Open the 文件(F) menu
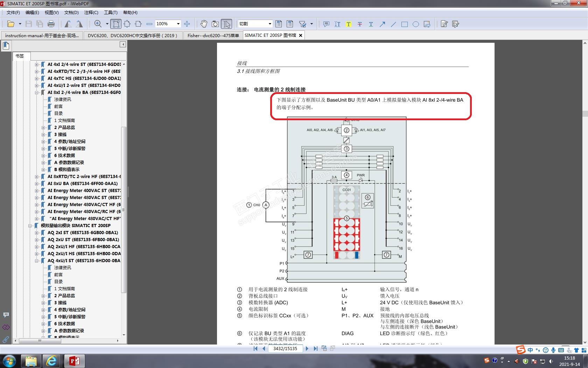This screenshot has height=368, width=588. coord(13,13)
